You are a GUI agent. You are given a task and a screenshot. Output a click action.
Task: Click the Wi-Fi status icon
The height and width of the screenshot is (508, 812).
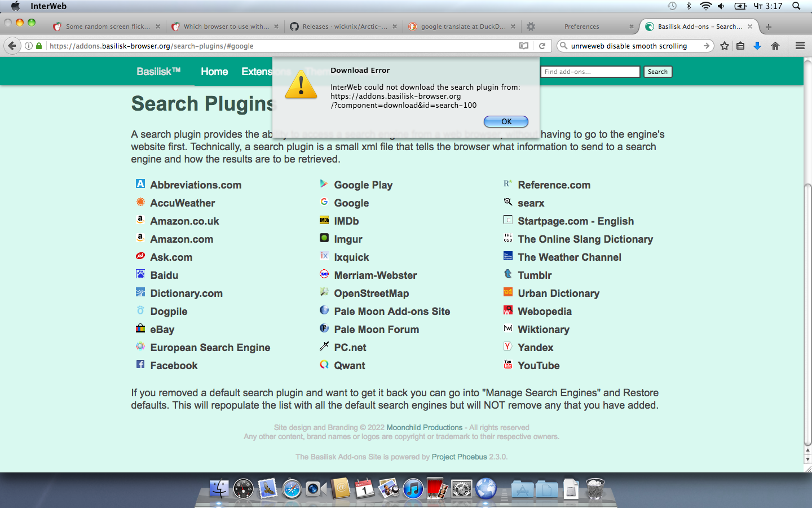pyautogui.click(x=705, y=6)
